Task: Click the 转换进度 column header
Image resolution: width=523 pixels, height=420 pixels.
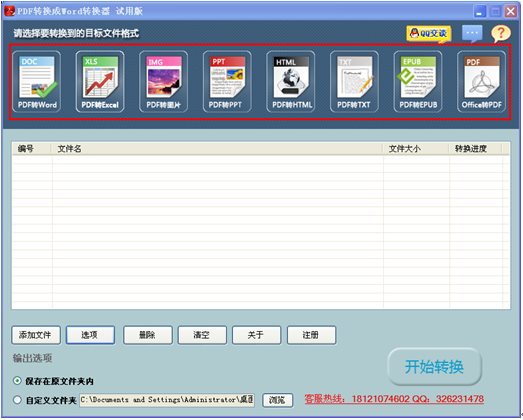Action: pyautogui.click(x=475, y=148)
